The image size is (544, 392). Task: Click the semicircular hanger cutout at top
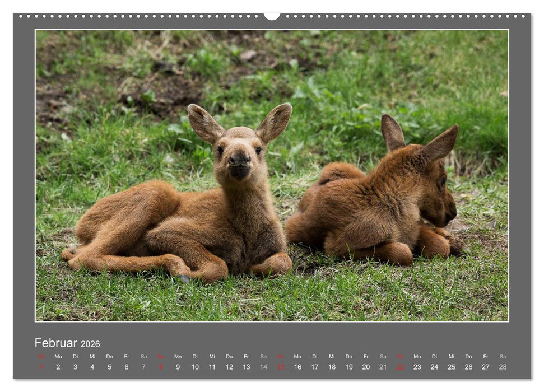click(x=272, y=14)
